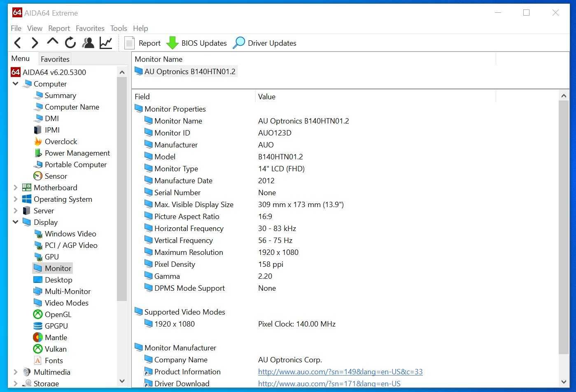Select the OpenGL Xbox-style icon
This screenshot has width=576, height=392.
[38, 315]
